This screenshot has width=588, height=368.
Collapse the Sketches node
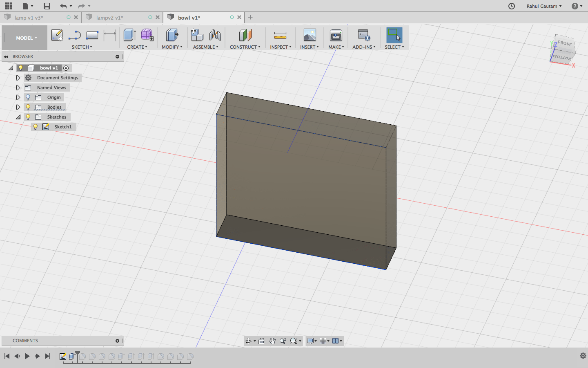tap(18, 117)
